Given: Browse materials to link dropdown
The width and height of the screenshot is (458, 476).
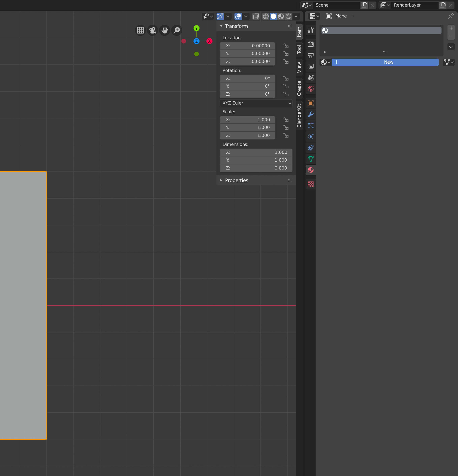Looking at the screenshot, I should pos(325,62).
